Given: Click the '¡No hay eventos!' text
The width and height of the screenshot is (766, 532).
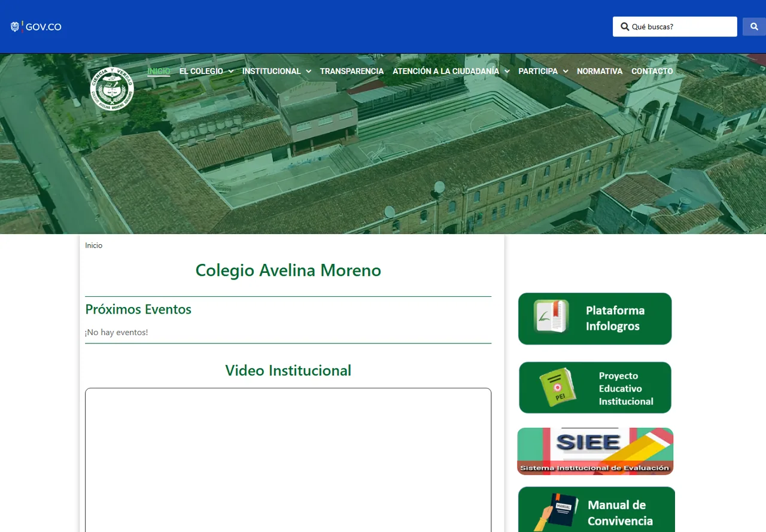Looking at the screenshot, I should pos(117,332).
